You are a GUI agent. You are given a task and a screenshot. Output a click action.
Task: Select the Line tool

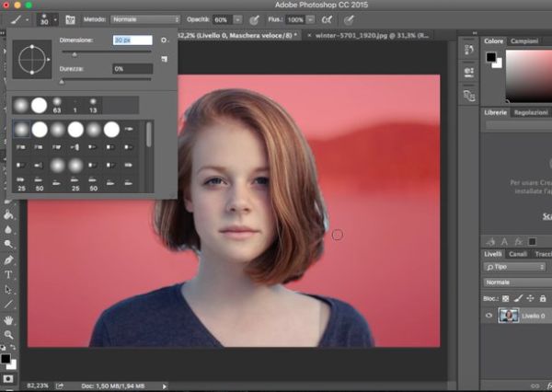coord(8,304)
